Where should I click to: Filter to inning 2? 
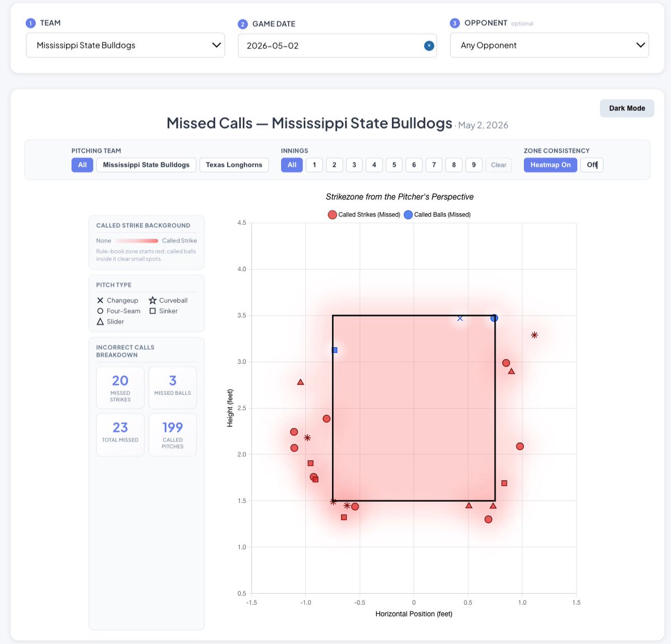coord(334,165)
